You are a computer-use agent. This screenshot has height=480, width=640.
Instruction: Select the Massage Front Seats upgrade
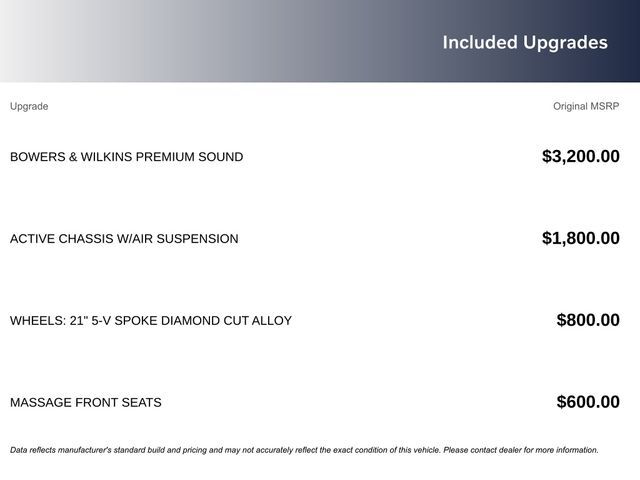pyautogui.click(x=85, y=403)
